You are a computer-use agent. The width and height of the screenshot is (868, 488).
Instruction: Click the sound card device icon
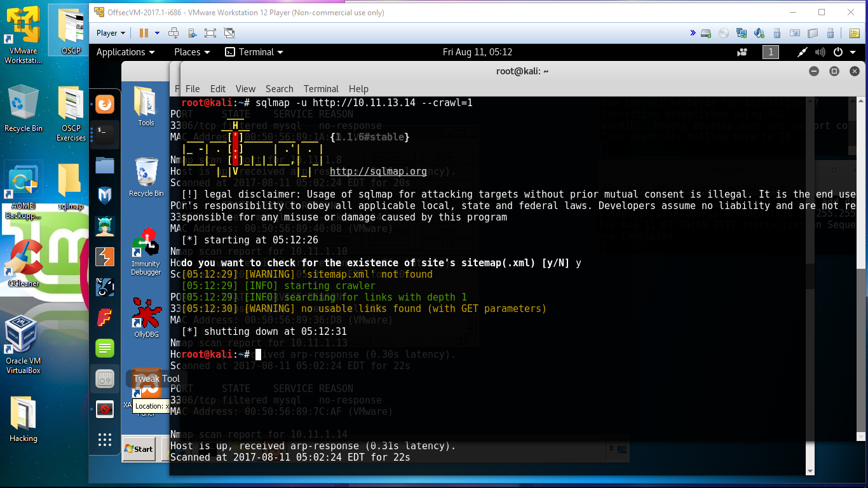759,33
